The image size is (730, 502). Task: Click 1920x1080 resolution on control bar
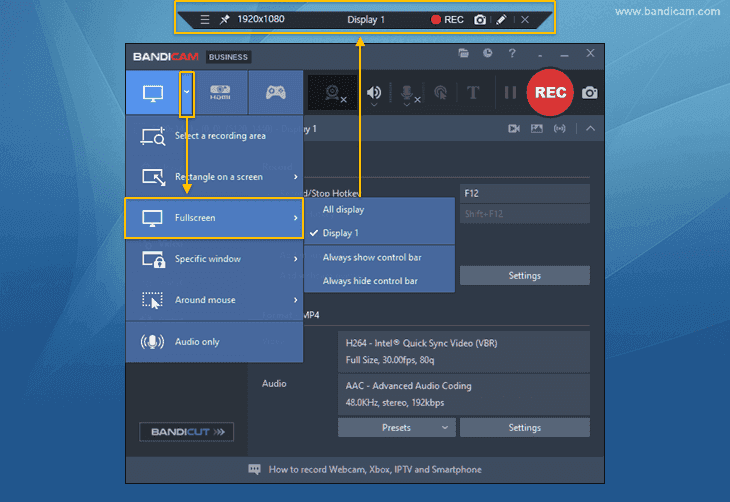tap(261, 19)
